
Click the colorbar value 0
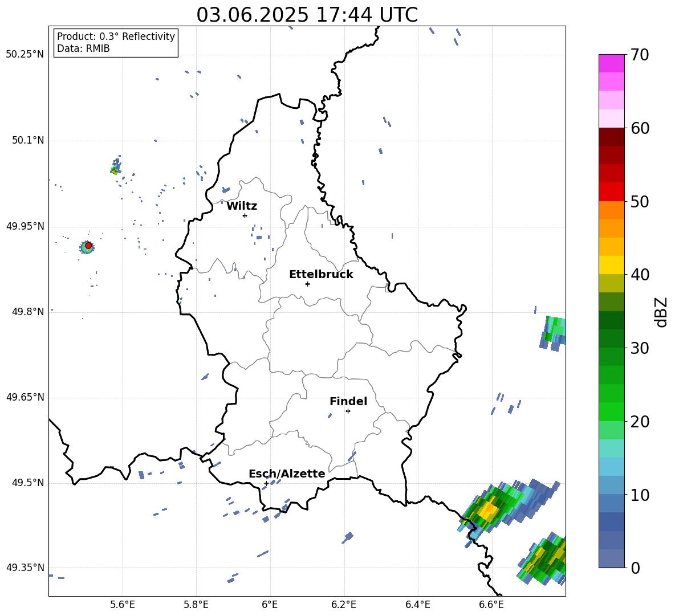635,568
